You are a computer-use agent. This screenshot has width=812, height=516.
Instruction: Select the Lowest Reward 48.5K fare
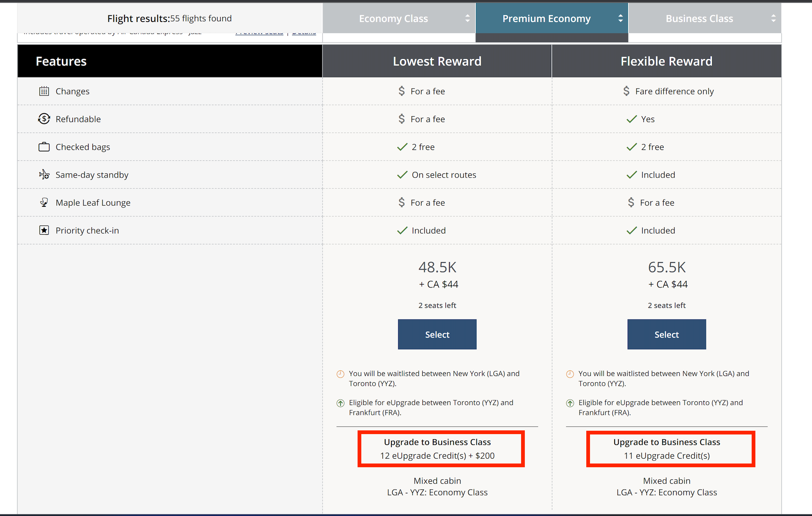437,334
